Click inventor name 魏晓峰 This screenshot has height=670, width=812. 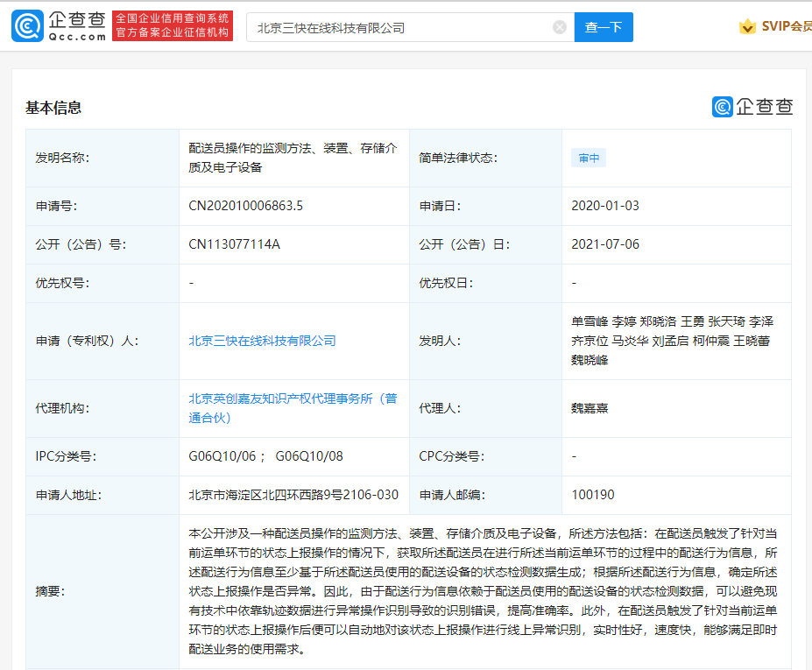(x=590, y=360)
